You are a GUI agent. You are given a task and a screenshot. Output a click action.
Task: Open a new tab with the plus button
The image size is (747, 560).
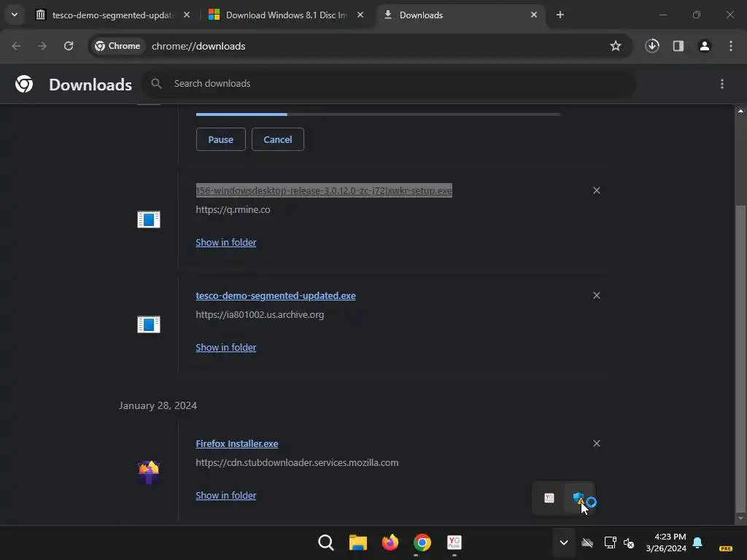(560, 15)
